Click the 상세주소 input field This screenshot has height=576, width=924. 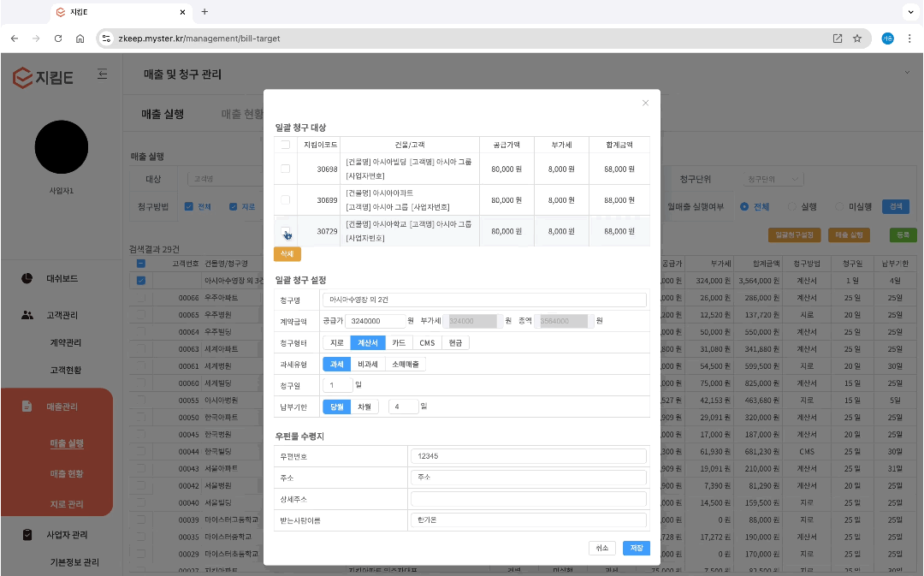pos(529,499)
